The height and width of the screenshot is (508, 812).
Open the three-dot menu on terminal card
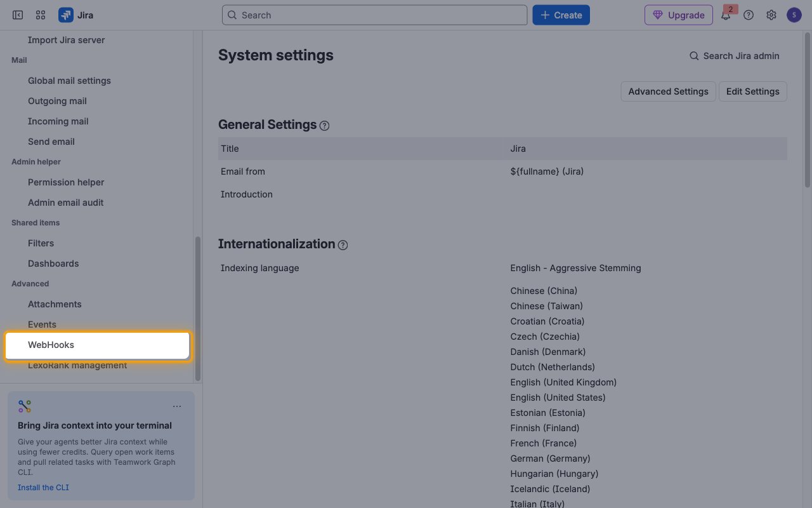177,406
